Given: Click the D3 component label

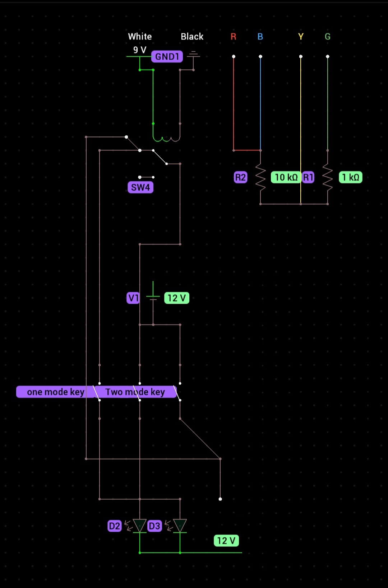Looking at the screenshot, I should [x=154, y=526].
